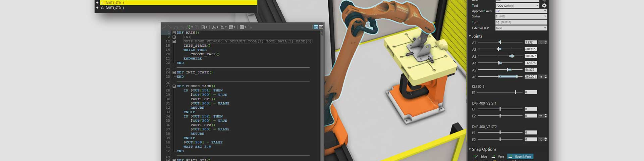Select the Face snap option label

coord(501,157)
